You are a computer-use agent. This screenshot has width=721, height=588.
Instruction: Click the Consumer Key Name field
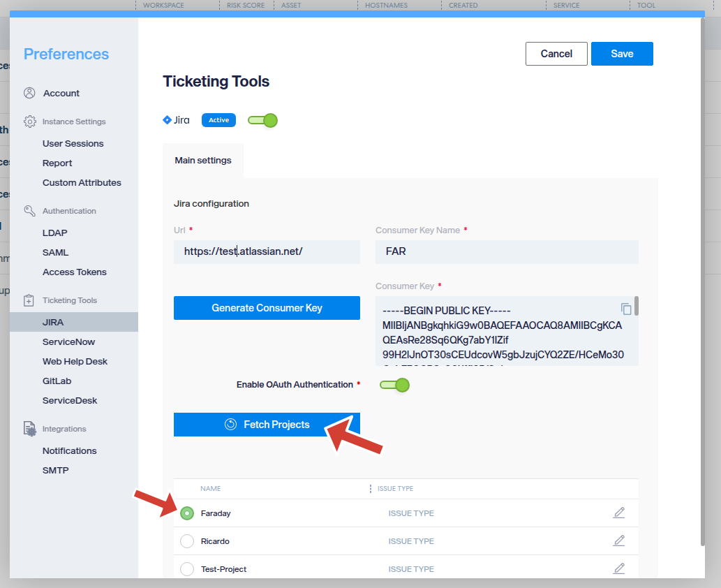507,251
